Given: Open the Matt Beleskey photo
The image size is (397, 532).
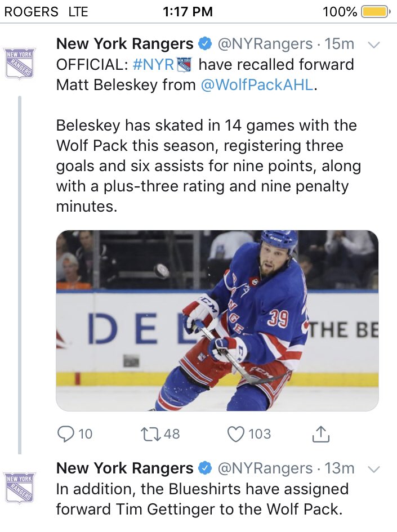Looking at the screenshot, I should 217,320.
